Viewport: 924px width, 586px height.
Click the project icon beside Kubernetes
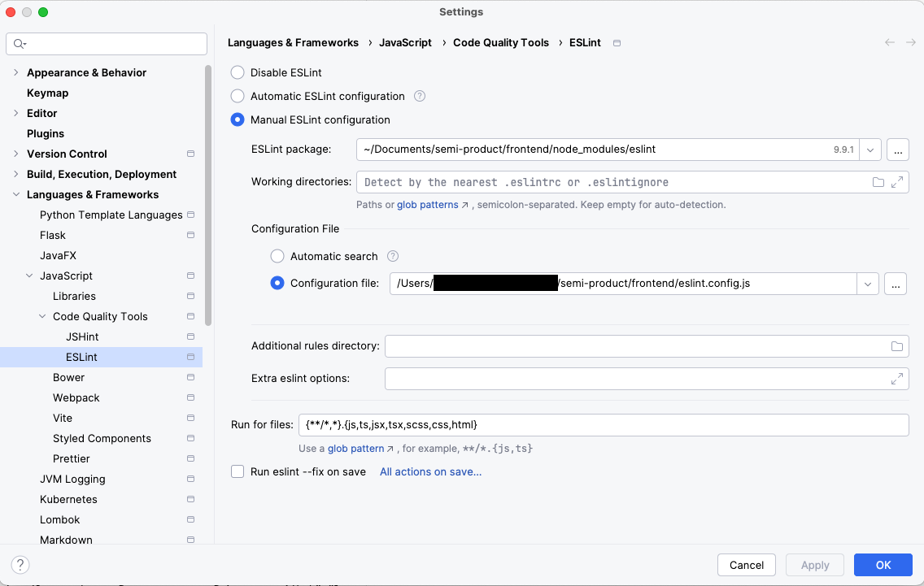point(190,499)
